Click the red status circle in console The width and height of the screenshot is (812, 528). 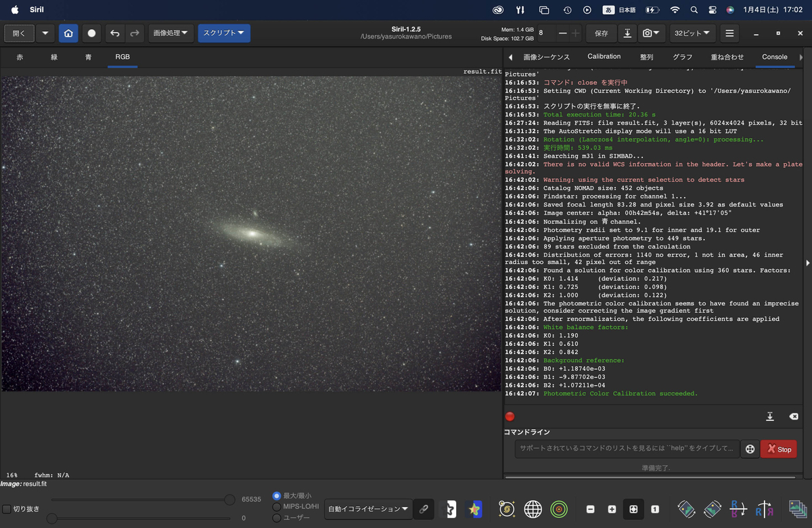(510, 416)
